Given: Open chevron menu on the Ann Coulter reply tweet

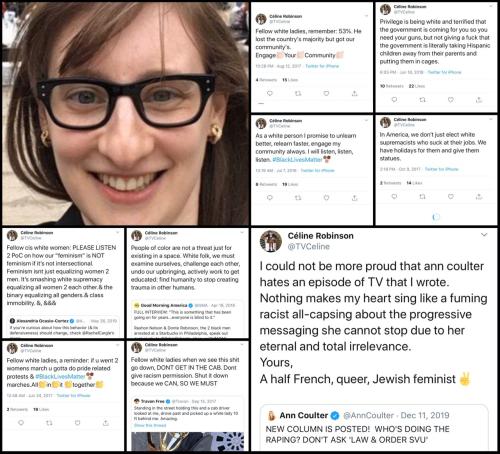Looking at the screenshot, I should (484, 235).
